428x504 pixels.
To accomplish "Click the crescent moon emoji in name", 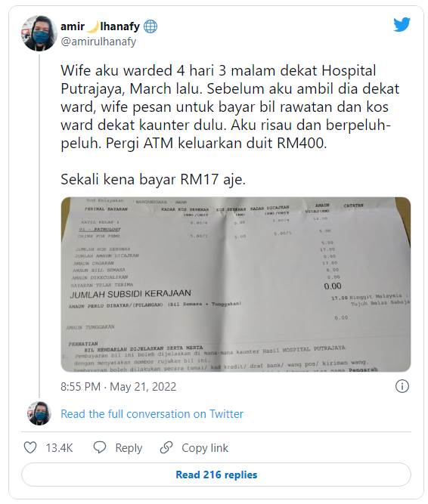I will pyautogui.click(x=92, y=26).
